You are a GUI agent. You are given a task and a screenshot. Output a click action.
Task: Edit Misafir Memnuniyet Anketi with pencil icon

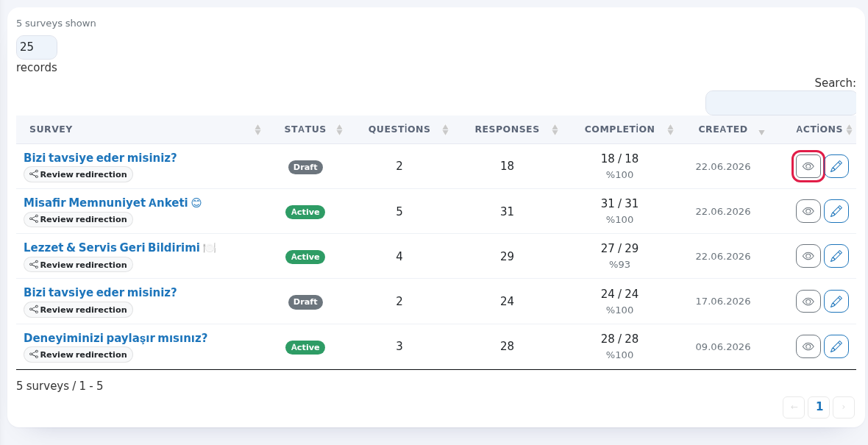(x=836, y=211)
